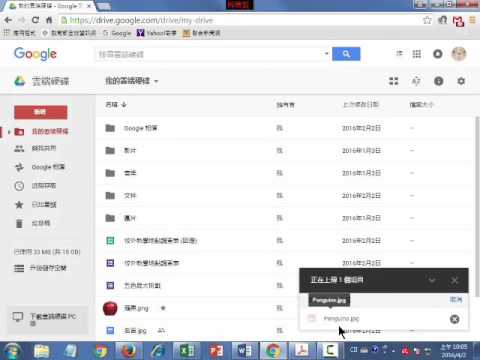480x360 pixels.
Task: Reload the Google Drive page
Action: pos(35,20)
